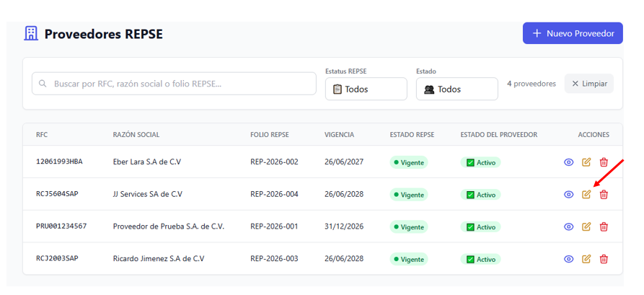Click the Activo badge for Eber Lara
644x295 pixels.
point(480,162)
